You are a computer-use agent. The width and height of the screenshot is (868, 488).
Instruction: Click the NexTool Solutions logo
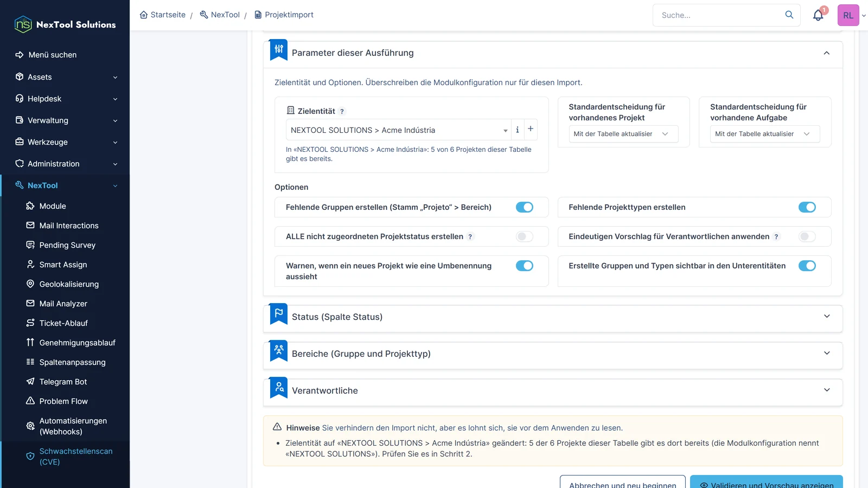point(65,24)
